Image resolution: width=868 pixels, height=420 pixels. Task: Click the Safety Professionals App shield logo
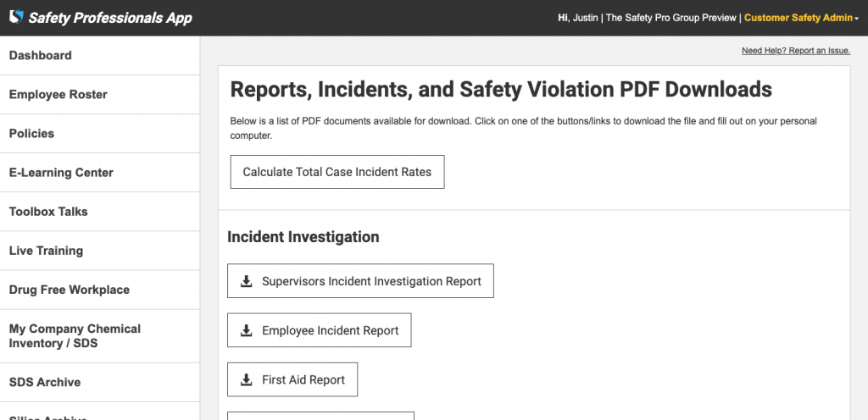click(17, 17)
